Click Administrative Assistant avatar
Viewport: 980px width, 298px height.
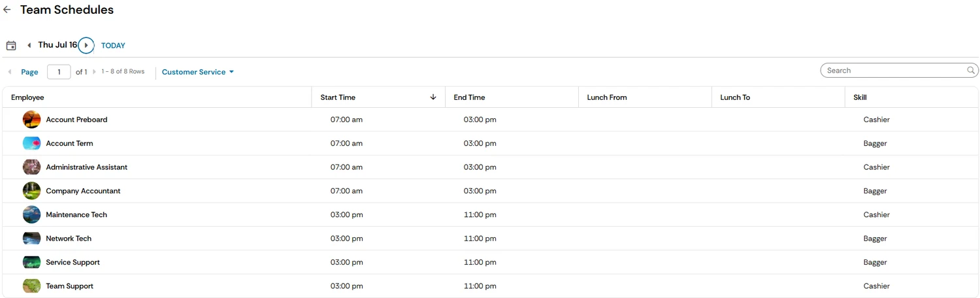click(x=31, y=167)
